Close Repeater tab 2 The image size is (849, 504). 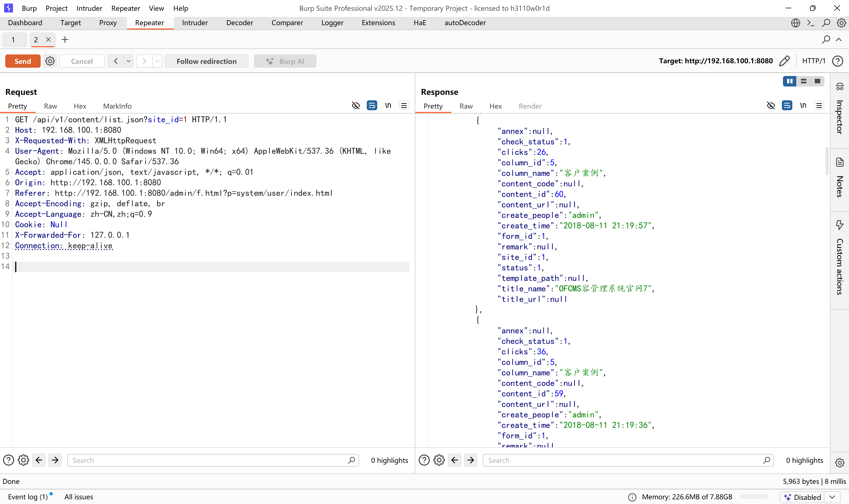(48, 40)
